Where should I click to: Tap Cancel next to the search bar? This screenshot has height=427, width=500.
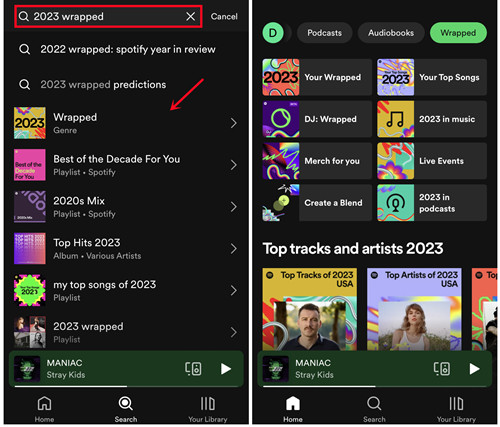pos(224,16)
